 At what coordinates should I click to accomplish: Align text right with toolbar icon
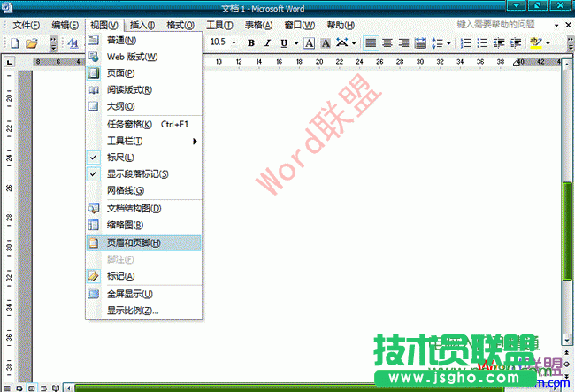pyautogui.click(x=403, y=43)
